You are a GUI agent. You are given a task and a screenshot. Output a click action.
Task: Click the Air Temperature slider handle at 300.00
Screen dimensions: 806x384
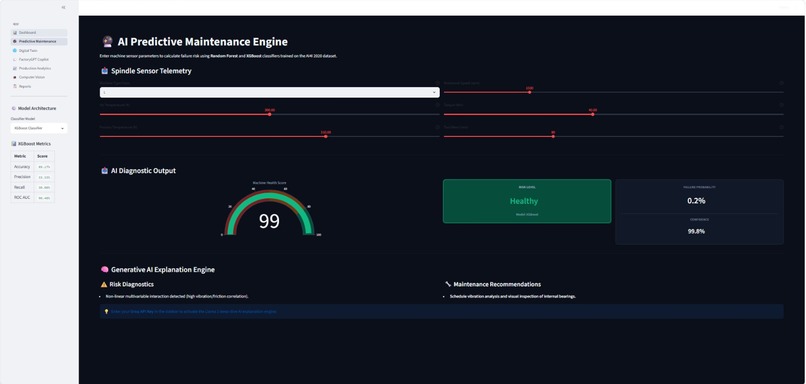[x=269, y=114]
